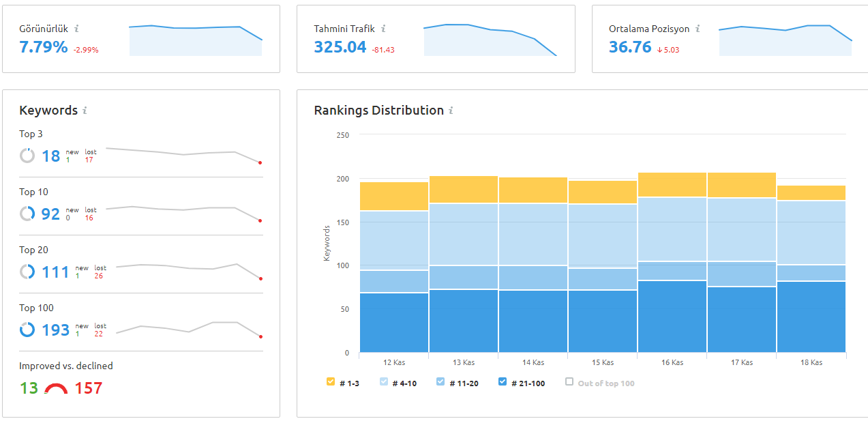Click the Top 100 donut icon

(27, 330)
